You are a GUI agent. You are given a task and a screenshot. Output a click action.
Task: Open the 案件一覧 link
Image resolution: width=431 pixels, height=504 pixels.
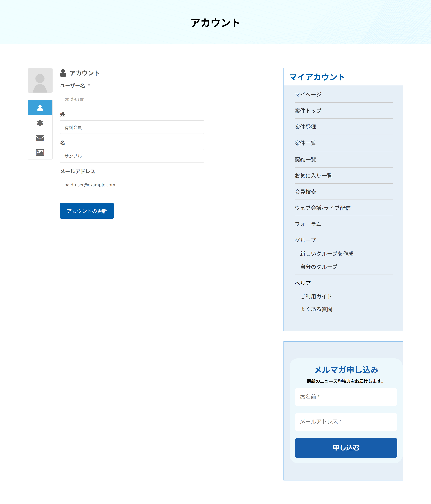tap(305, 143)
